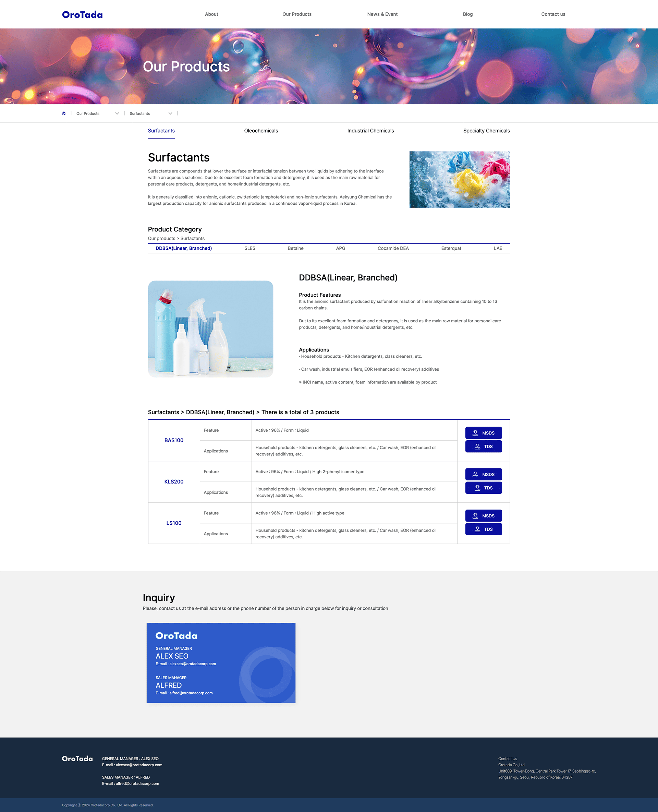Image resolution: width=658 pixels, height=812 pixels.
Task: Download MSDS for BAS100
Action: (483, 433)
